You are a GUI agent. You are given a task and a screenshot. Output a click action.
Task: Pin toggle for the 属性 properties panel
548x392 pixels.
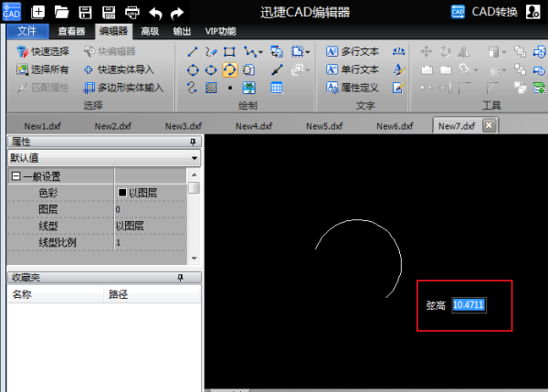[192, 143]
